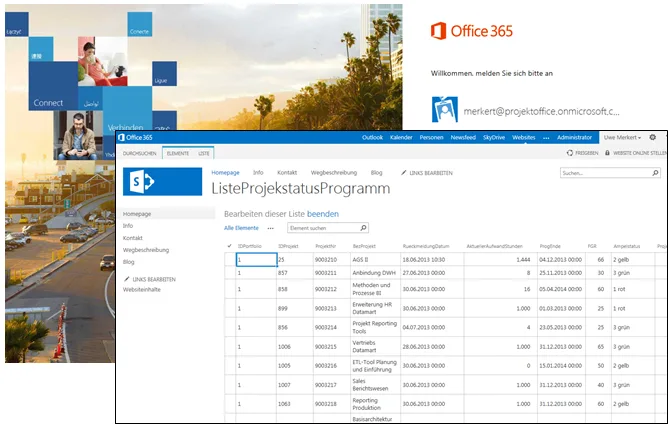672x430 pixels.
Task: Sort by the Ampelstatus column header
Action: click(x=627, y=247)
